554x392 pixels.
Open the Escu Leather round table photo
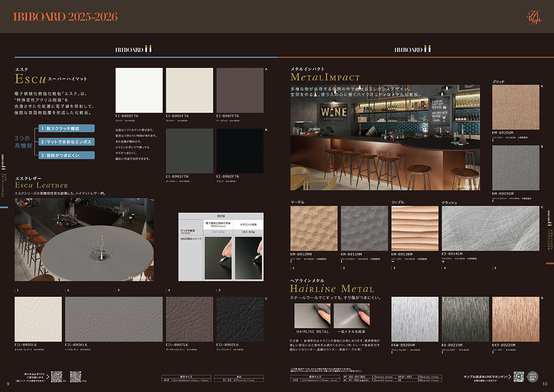[84, 240]
